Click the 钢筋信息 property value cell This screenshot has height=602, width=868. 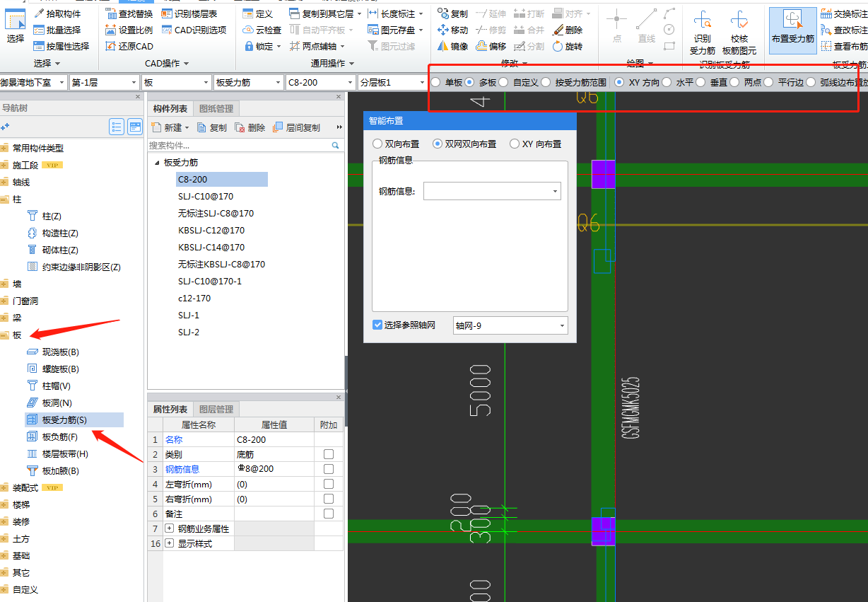point(274,469)
